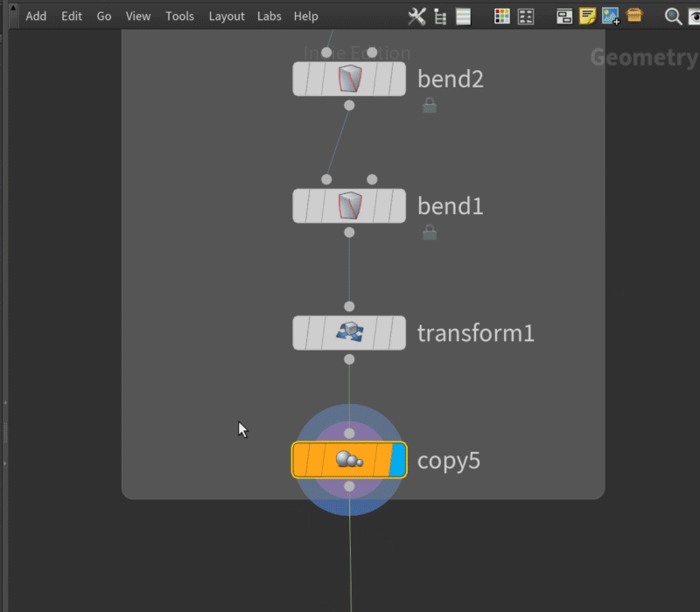Switch to list mode view icon

[464, 17]
